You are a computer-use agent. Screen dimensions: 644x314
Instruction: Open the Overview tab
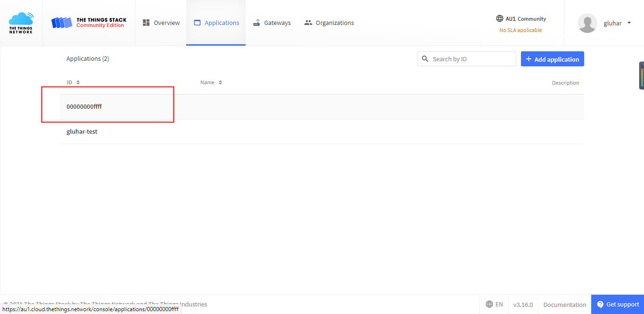[x=161, y=23]
